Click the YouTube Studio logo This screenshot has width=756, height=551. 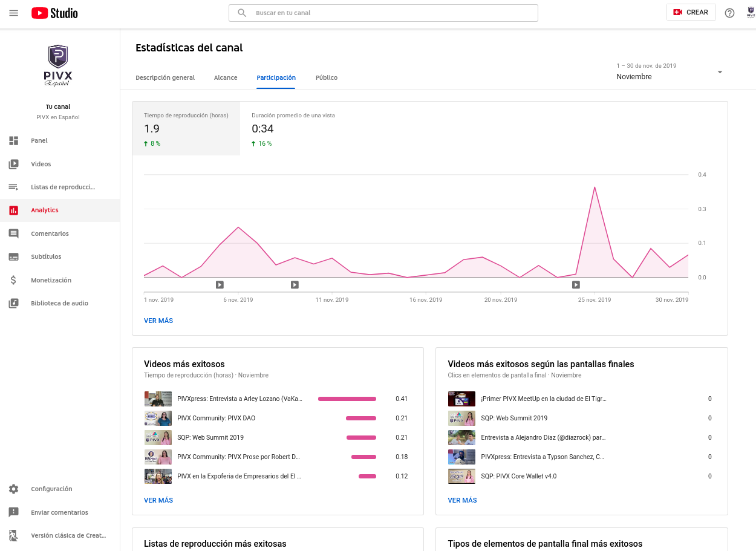click(54, 13)
